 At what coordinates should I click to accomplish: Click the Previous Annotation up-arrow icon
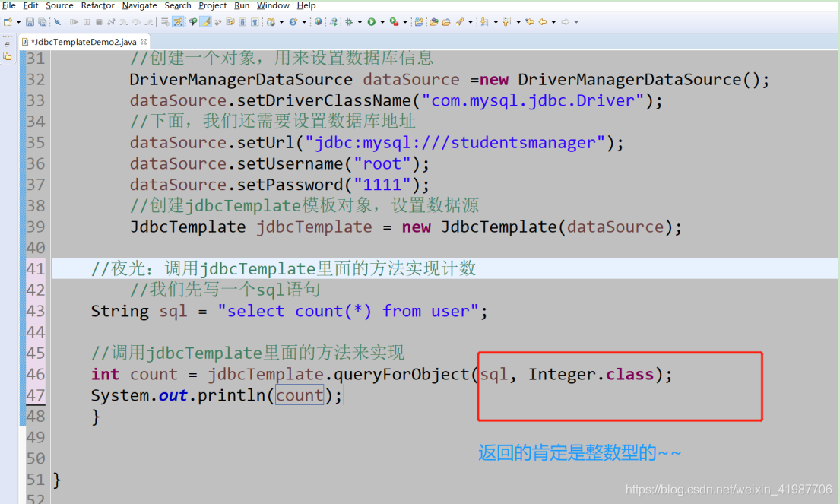[x=506, y=22]
